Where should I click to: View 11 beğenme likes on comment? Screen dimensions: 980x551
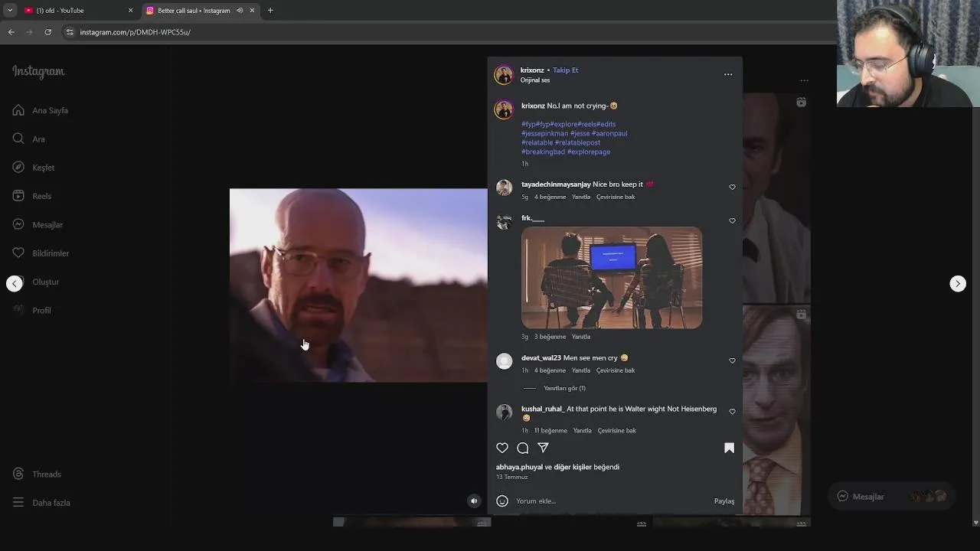click(550, 431)
